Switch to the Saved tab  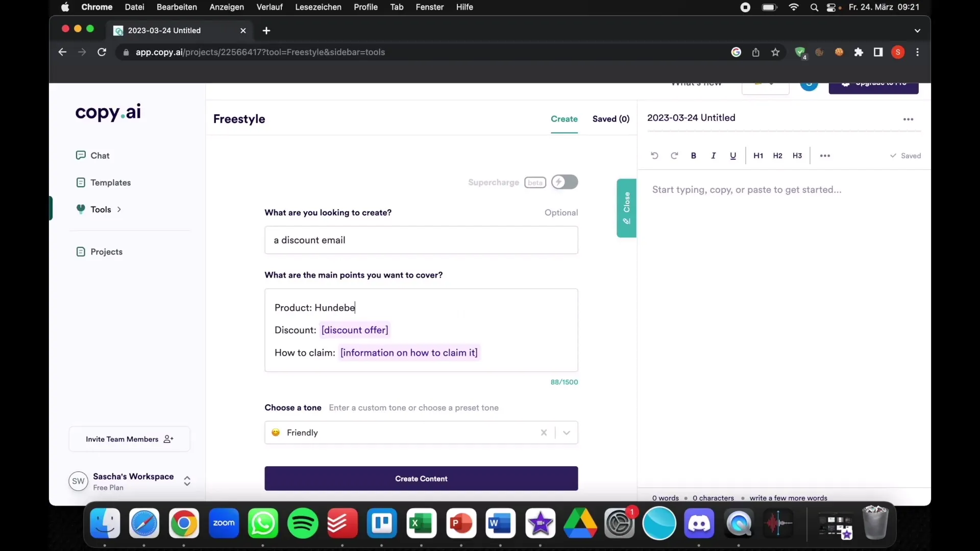point(610,118)
